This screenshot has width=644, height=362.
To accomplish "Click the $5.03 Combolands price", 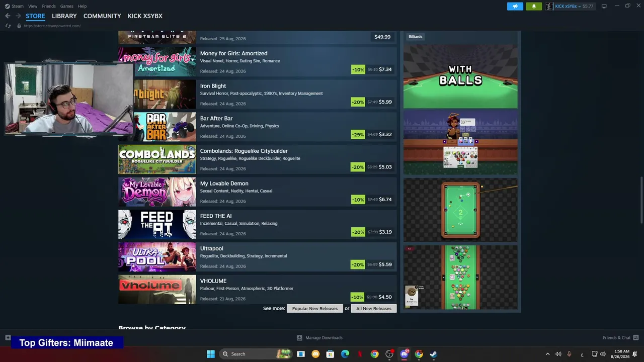I will point(385,167).
